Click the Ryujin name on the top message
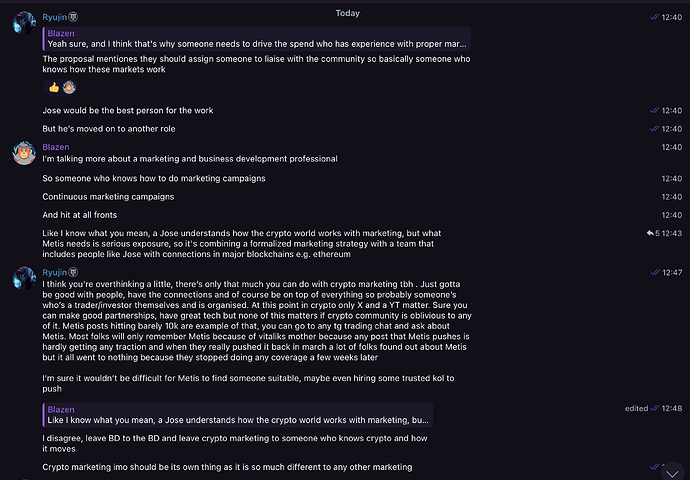Viewport: 690px width, 480px height. 55,17
